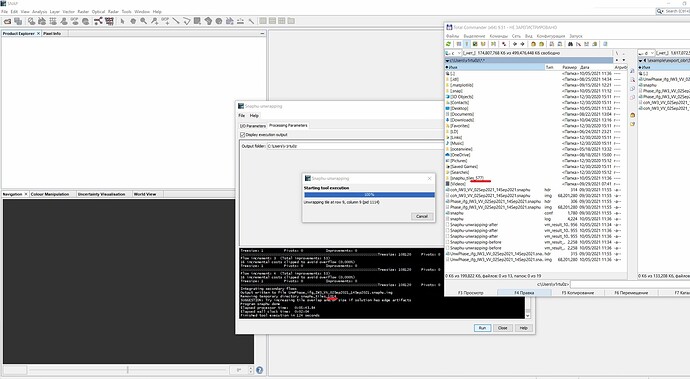Refresh panel icon in Total Commander toolbar
Image resolution: width=690 pixels, height=379 pixels.
(448, 44)
